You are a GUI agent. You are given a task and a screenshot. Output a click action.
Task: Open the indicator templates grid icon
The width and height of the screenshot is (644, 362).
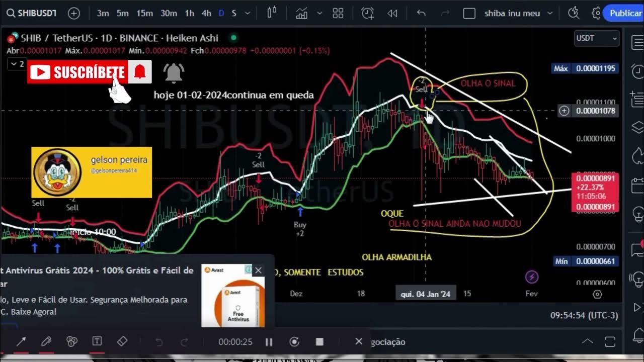pyautogui.click(x=338, y=13)
